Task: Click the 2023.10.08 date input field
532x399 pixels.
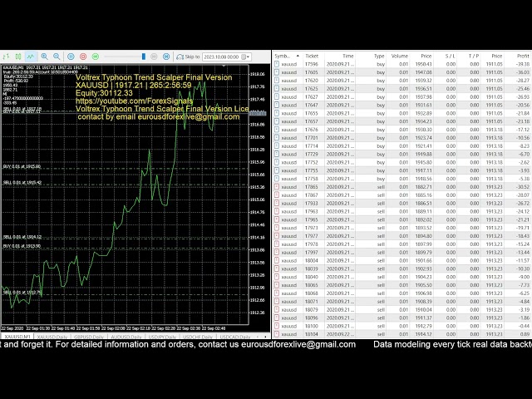Action: [221, 57]
